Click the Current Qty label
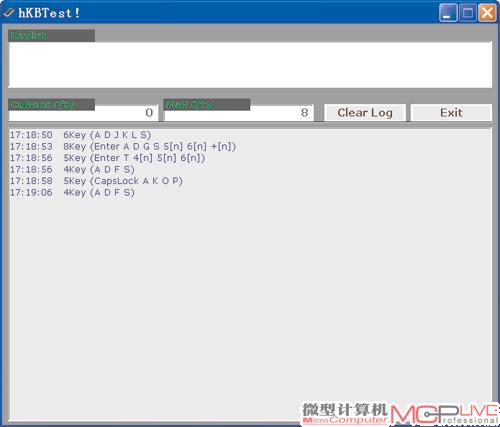 [x=51, y=105]
